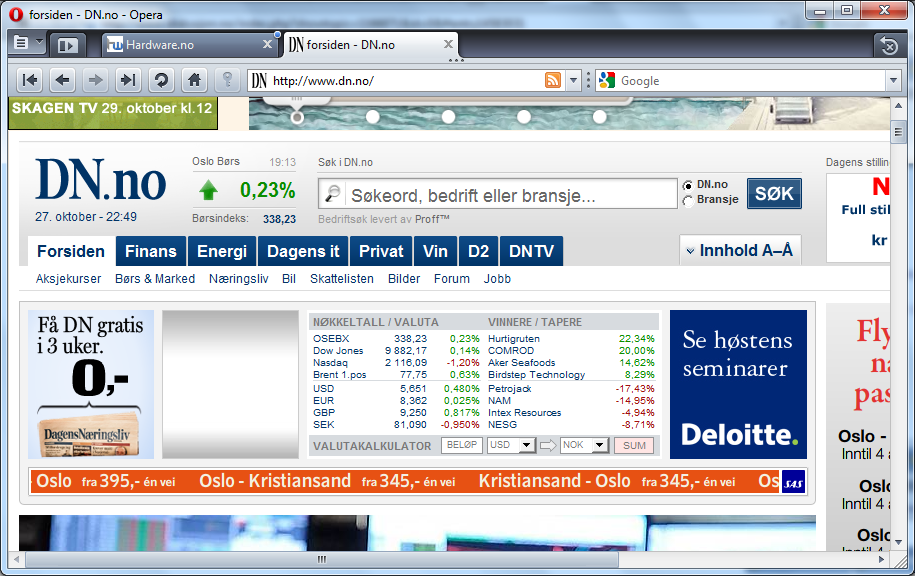Open the Vin section tab
Viewport: 915px width, 576px height.
pos(435,252)
